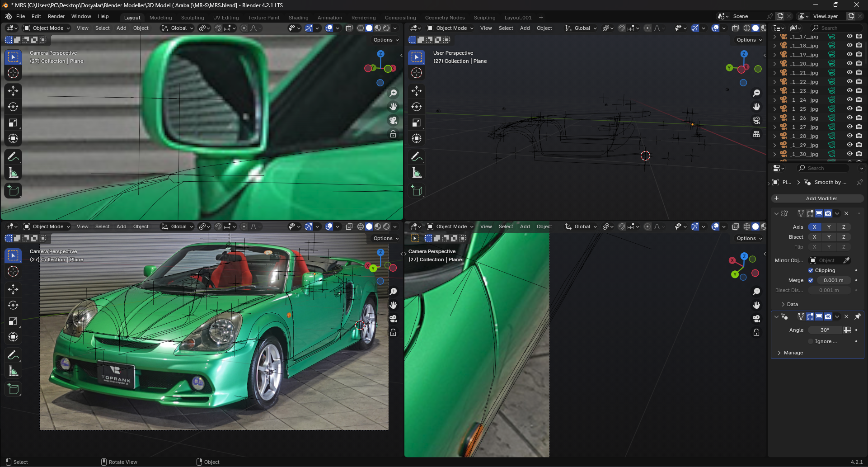Click the Add Cube tool in top-left viewport
The height and width of the screenshot is (467, 868).
pyautogui.click(x=13, y=191)
